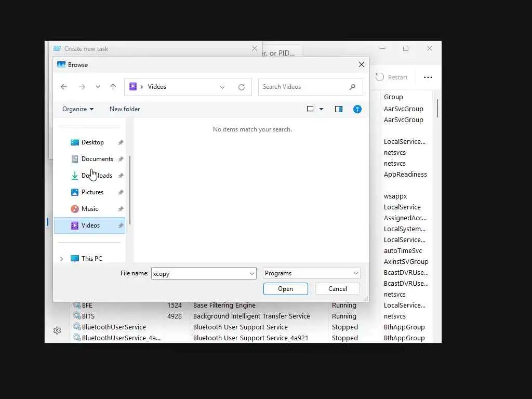532x399 pixels.
Task: Click the pin icon next to Desktop
Action: 121,142
